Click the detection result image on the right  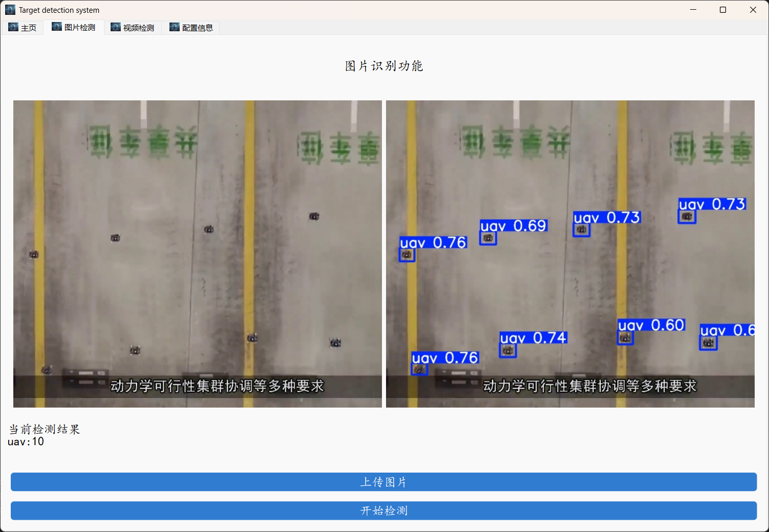(570, 254)
